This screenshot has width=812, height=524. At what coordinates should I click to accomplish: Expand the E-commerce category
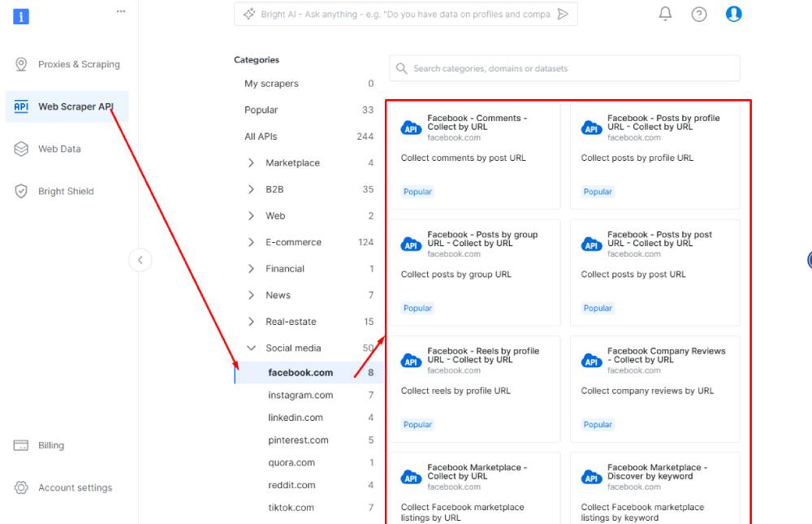(251, 242)
